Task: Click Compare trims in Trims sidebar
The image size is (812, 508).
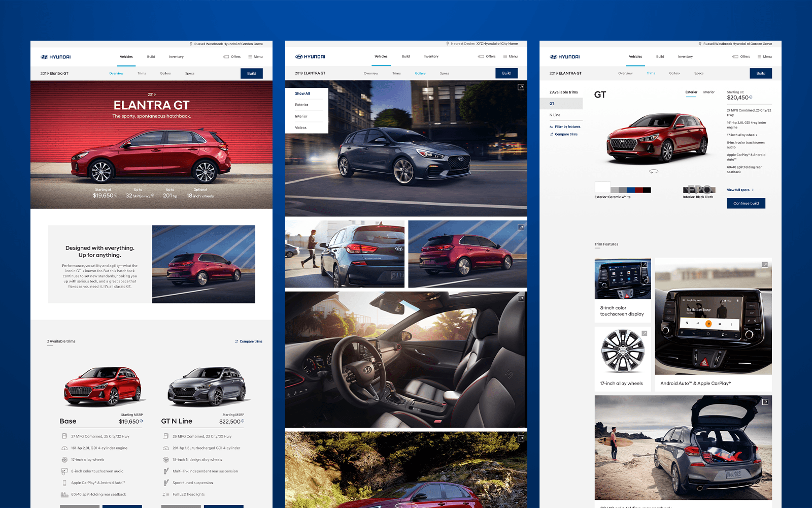Action: [x=563, y=135]
